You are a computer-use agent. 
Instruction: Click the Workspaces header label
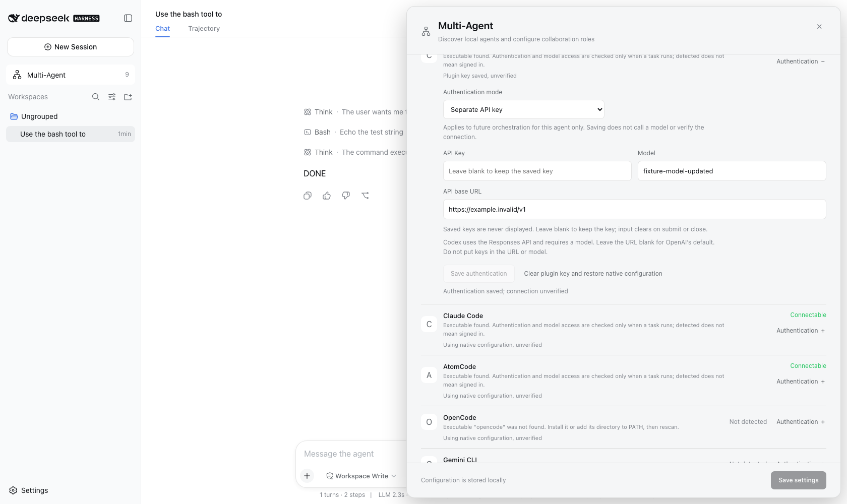[x=28, y=97]
